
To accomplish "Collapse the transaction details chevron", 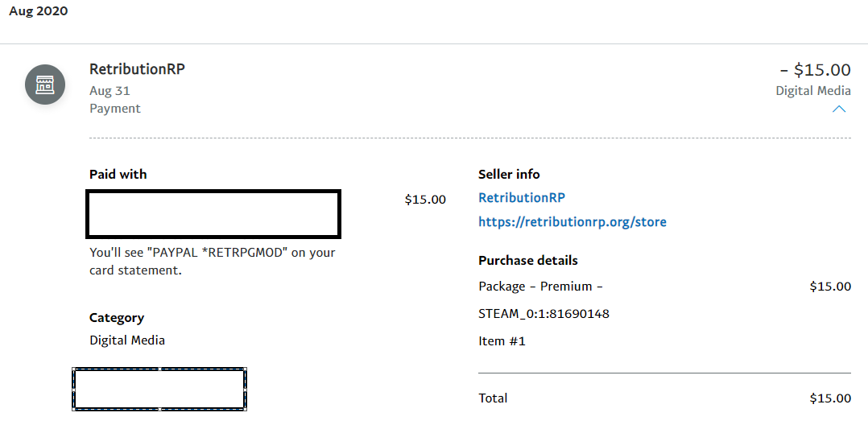I will click(839, 109).
